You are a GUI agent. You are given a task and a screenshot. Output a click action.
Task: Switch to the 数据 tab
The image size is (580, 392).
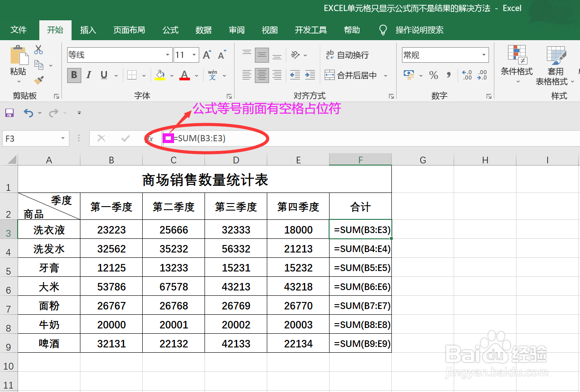coord(204,30)
